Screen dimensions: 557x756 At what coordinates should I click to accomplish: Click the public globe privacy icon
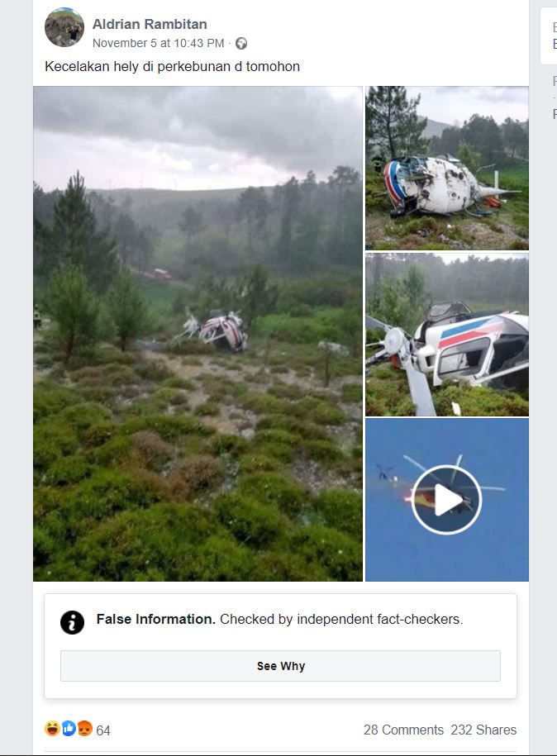241,44
